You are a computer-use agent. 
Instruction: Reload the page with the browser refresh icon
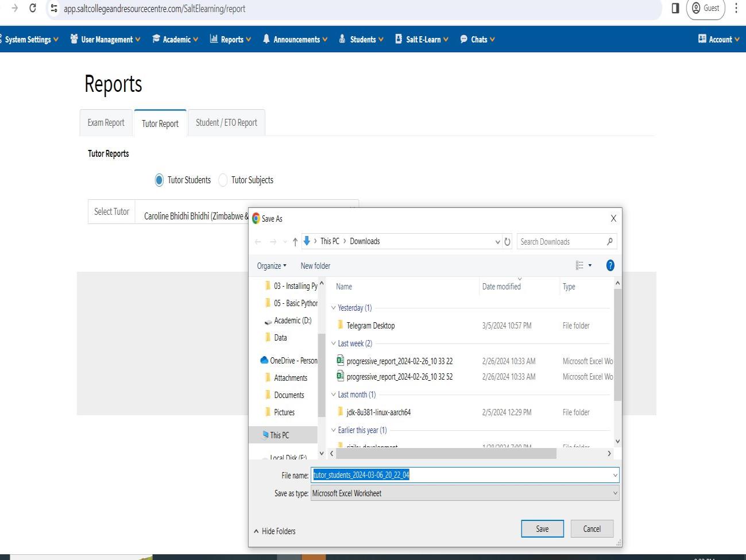(x=33, y=8)
